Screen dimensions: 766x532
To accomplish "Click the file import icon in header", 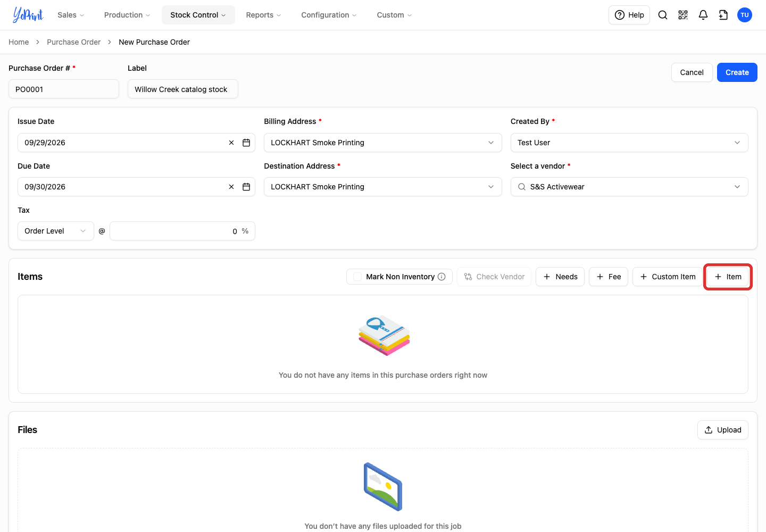I will tap(723, 15).
